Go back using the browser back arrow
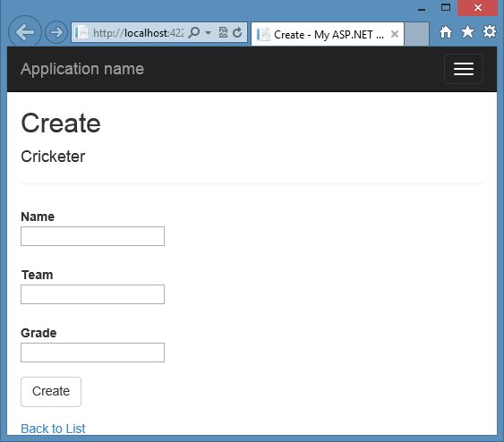 [25, 32]
